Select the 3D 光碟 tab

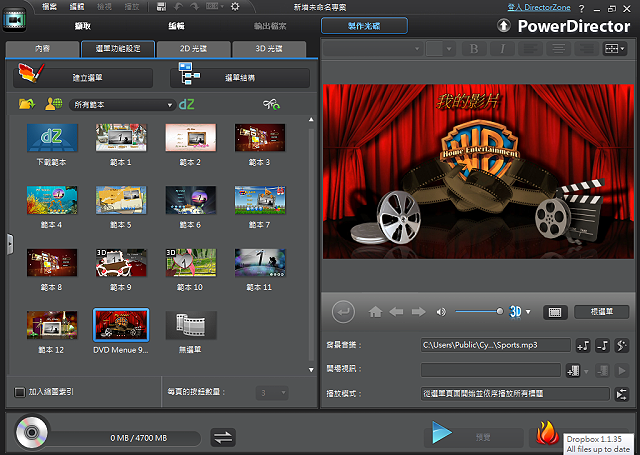(269, 49)
